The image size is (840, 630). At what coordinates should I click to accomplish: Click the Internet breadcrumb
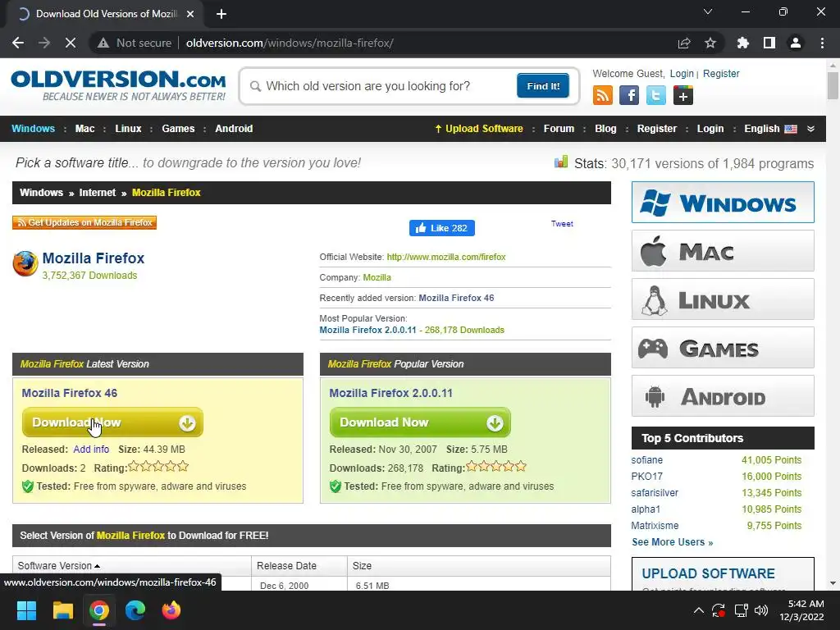[98, 192]
